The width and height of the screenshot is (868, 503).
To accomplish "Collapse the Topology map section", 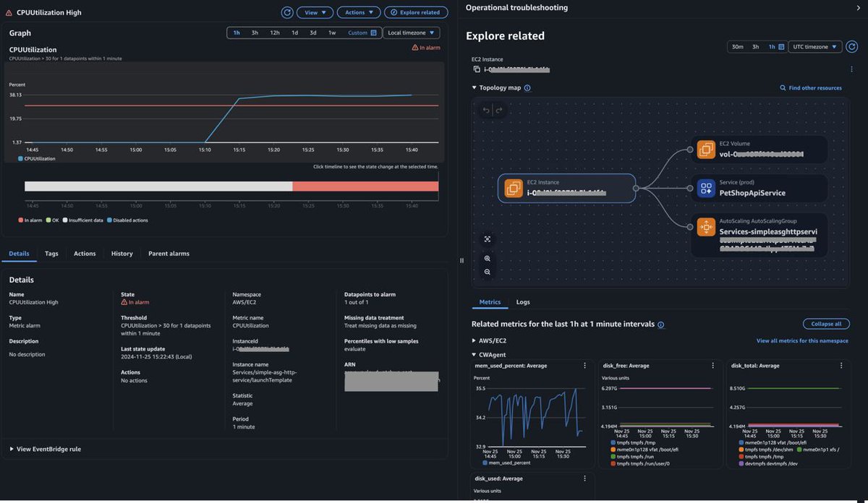I will coord(475,88).
